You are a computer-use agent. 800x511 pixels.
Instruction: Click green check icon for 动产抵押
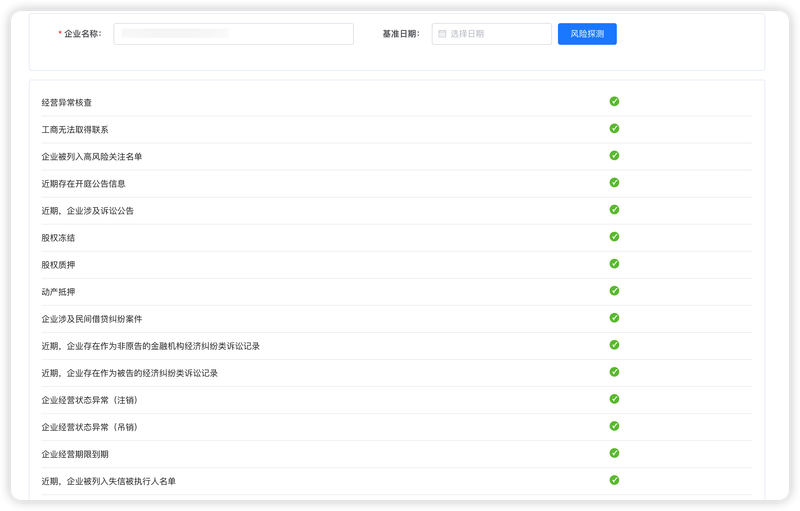pyautogui.click(x=614, y=291)
